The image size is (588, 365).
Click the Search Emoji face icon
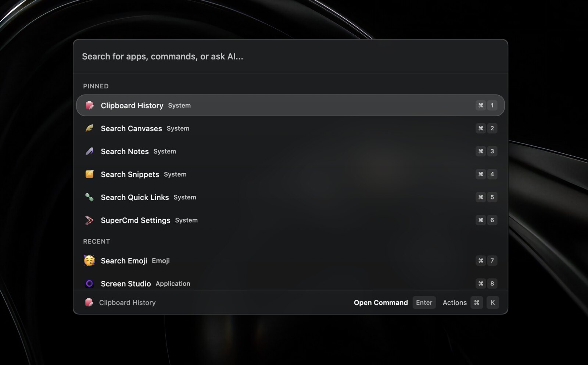89,261
